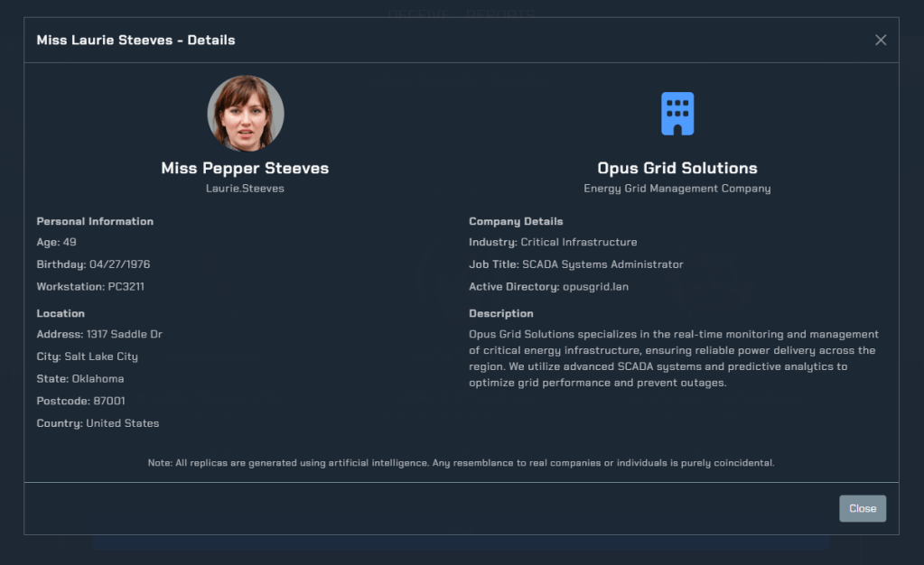Viewport: 924px width, 565px height.
Task: Dismiss the dialog with the X icon
Action: click(881, 40)
